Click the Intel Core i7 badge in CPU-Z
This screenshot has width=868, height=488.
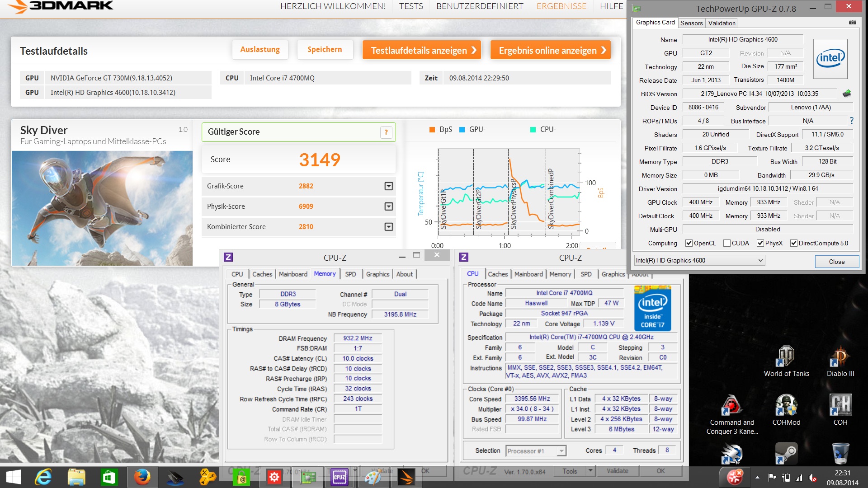652,308
